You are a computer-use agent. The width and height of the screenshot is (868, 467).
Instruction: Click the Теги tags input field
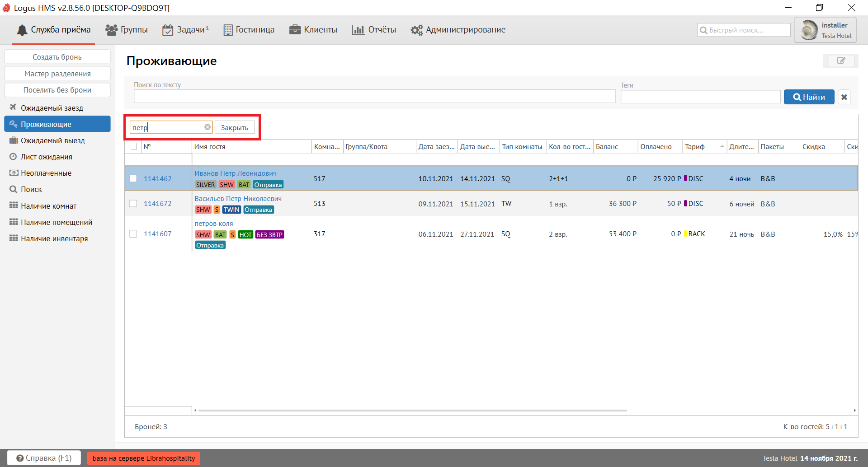click(x=700, y=97)
